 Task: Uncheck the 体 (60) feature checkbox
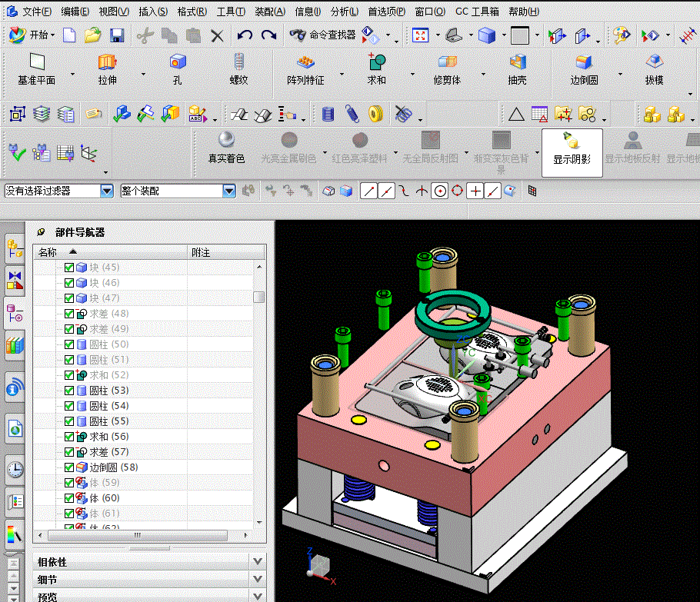pos(69,498)
